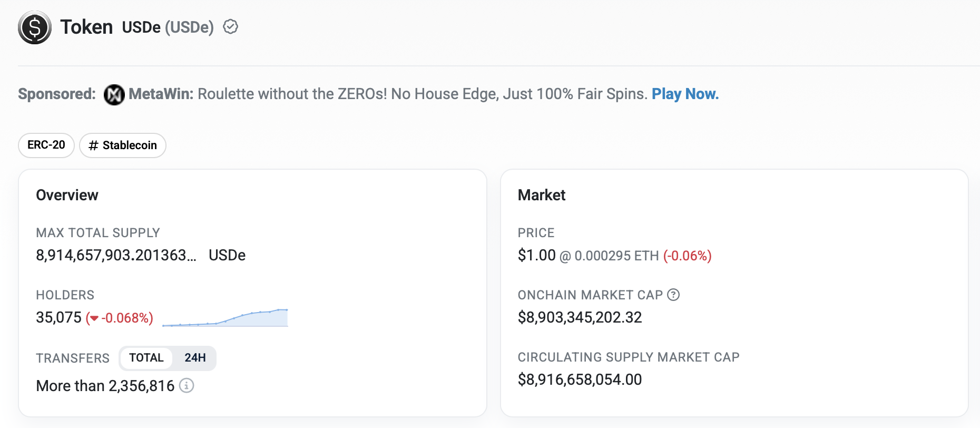980x428 pixels.
Task: Click the transfers info icon
Action: click(187, 386)
